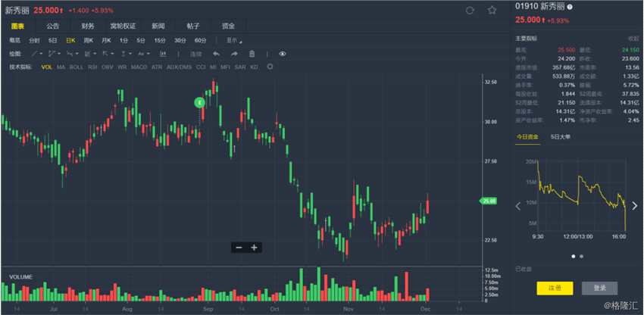Enable the ADX/DMS indicator
Screen dimensions: 644x315
click(179, 67)
